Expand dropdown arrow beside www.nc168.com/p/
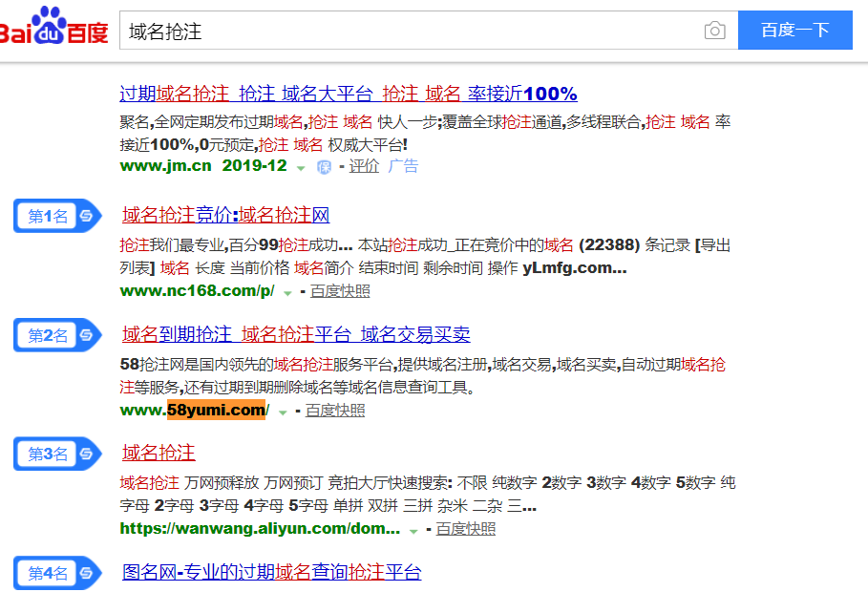The image size is (868, 592). tap(287, 293)
